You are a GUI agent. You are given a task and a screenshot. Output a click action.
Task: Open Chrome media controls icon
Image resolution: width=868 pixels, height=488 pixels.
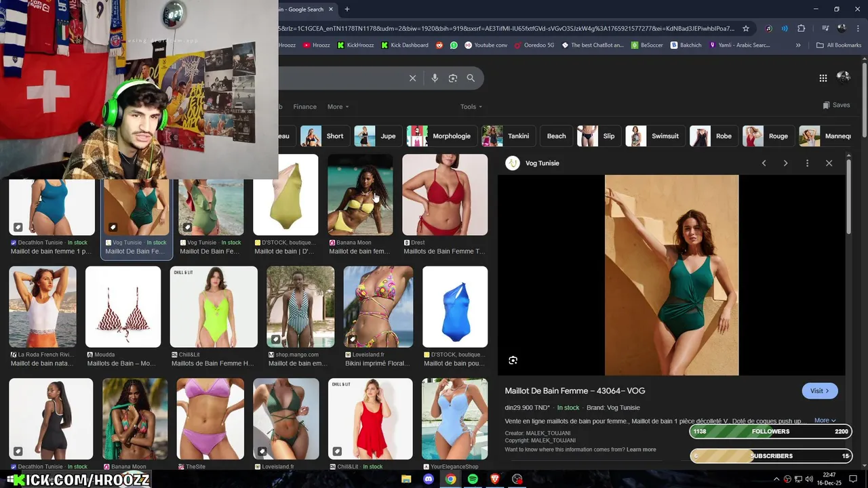[x=825, y=28]
